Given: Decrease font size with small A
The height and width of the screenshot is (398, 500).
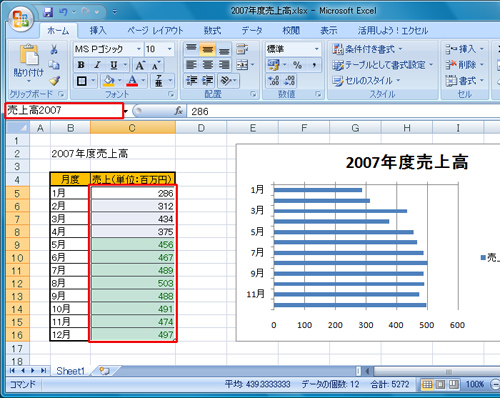Looking at the screenshot, I should 156,65.
